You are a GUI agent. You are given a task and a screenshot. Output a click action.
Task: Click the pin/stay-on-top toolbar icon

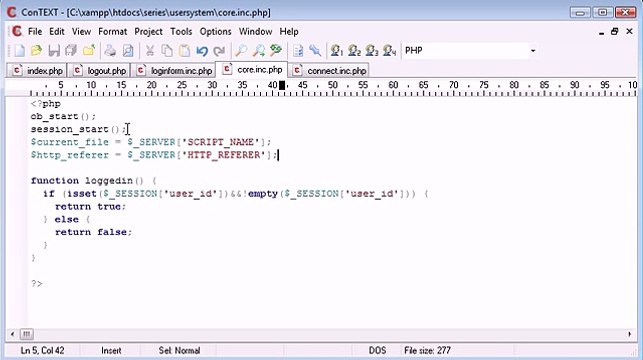click(x=315, y=51)
